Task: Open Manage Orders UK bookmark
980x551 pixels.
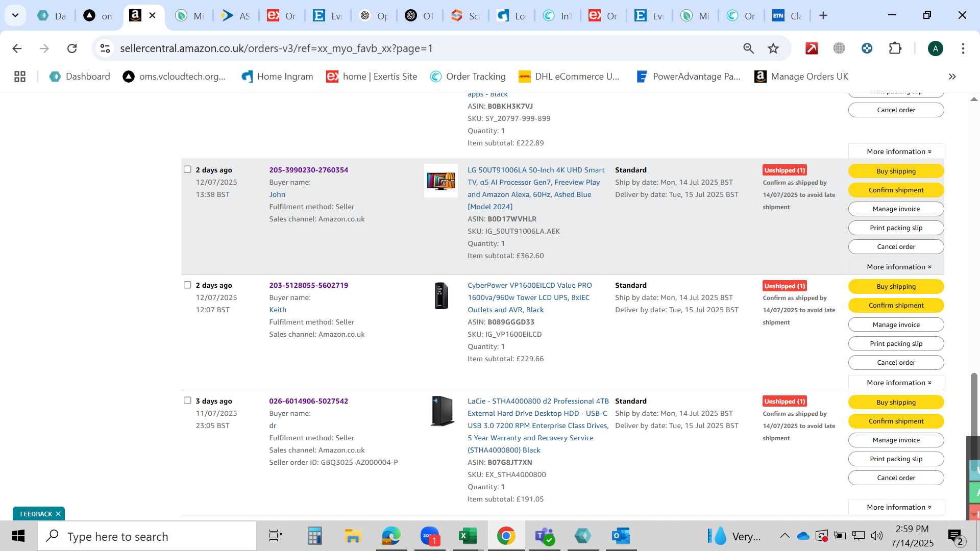Action: (x=801, y=77)
